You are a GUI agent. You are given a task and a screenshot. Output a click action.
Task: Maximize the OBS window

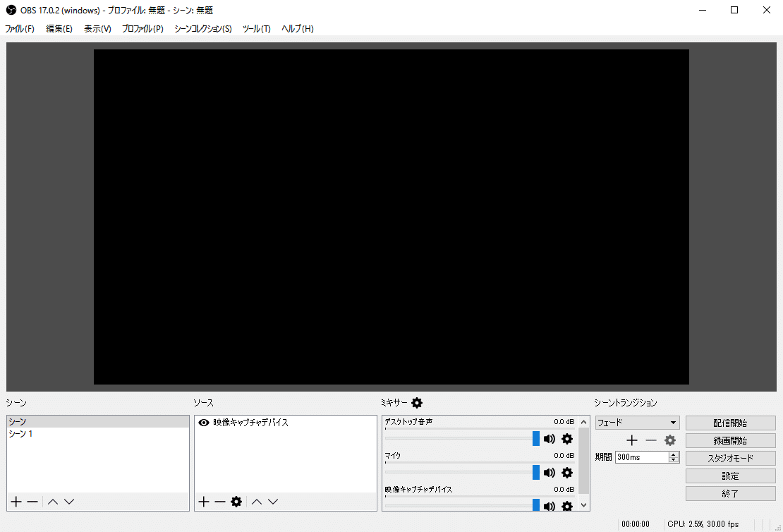[x=734, y=10]
